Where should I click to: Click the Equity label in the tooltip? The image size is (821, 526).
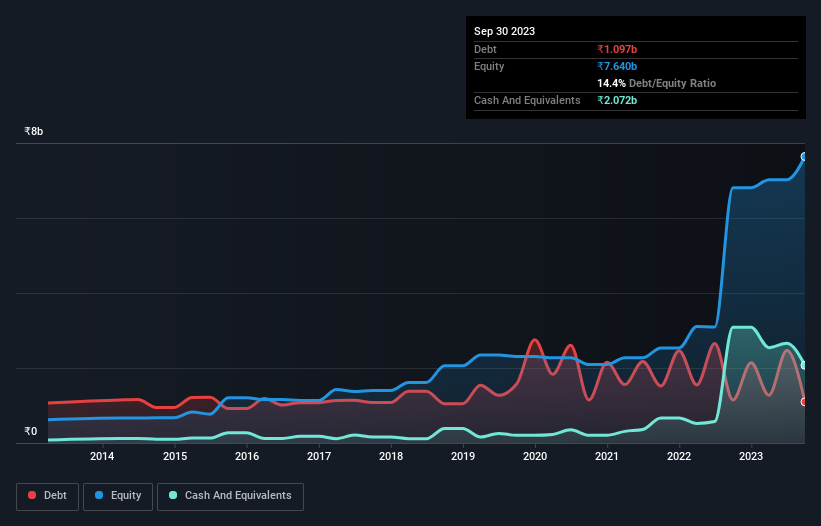pyautogui.click(x=489, y=66)
